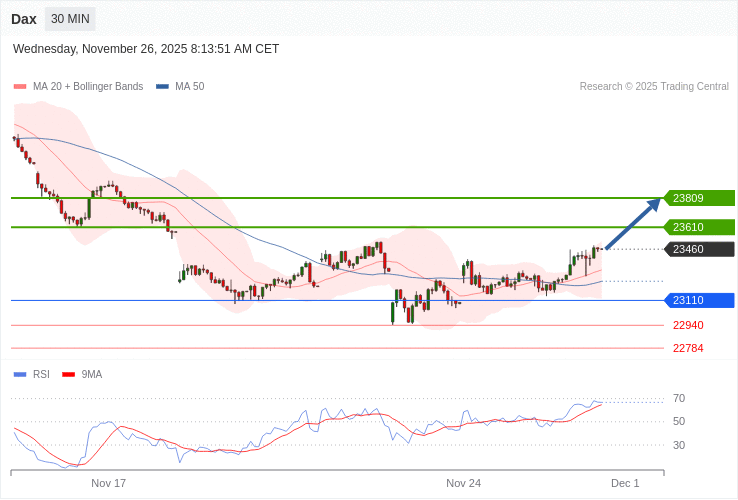Click the 9MA legend red swatch
This screenshot has width=738, height=500.
point(68,374)
